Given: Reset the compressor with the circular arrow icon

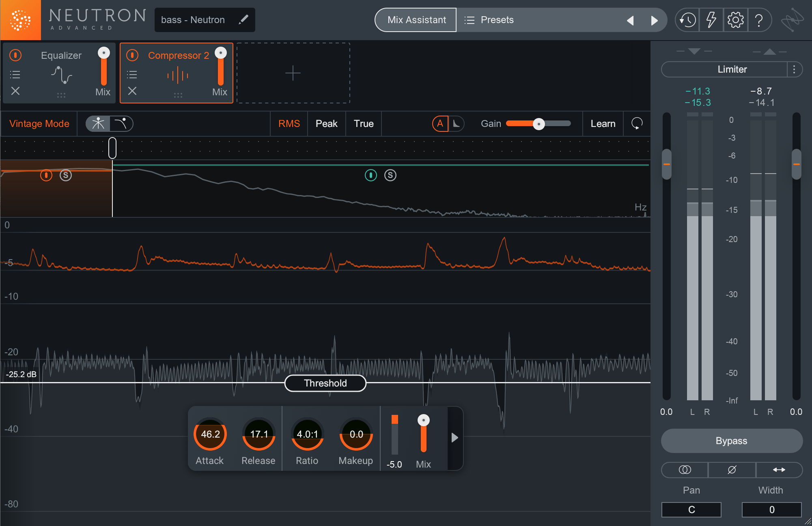Looking at the screenshot, I should click(x=637, y=123).
